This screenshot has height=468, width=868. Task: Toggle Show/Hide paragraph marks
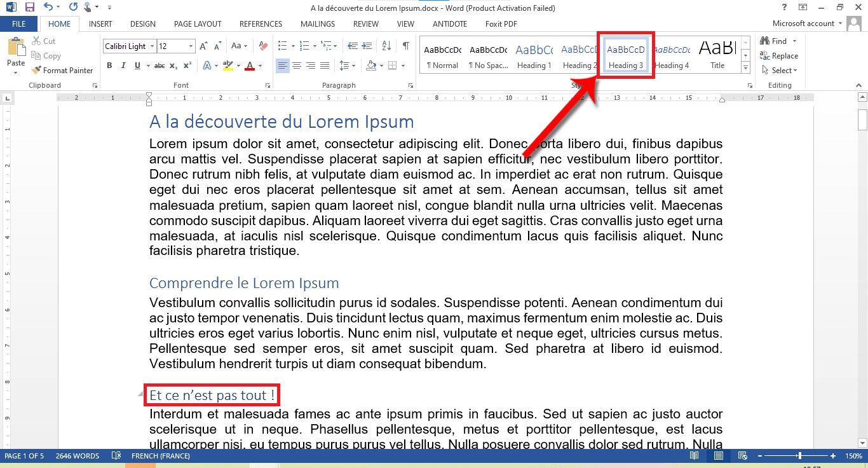(405, 46)
